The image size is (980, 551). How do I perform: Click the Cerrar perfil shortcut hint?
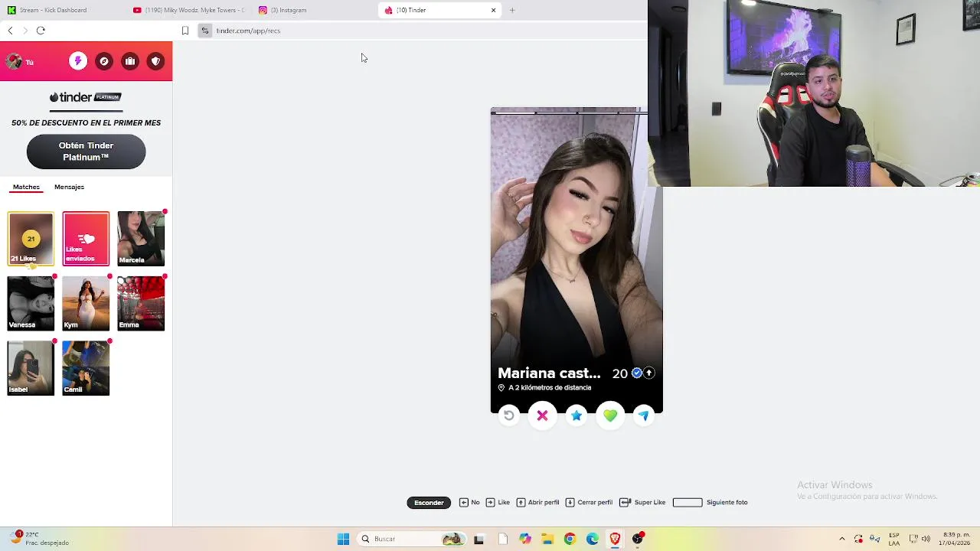589,502
